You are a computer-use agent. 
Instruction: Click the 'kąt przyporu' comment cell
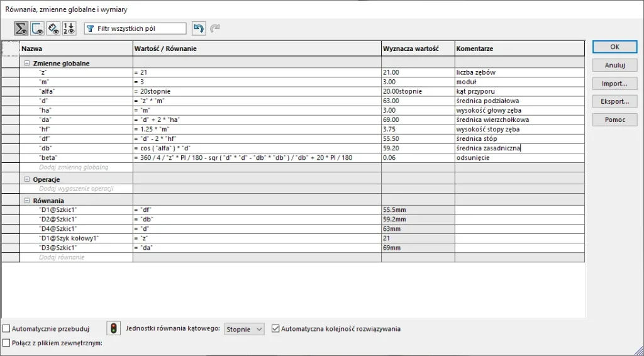click(519, 91)
